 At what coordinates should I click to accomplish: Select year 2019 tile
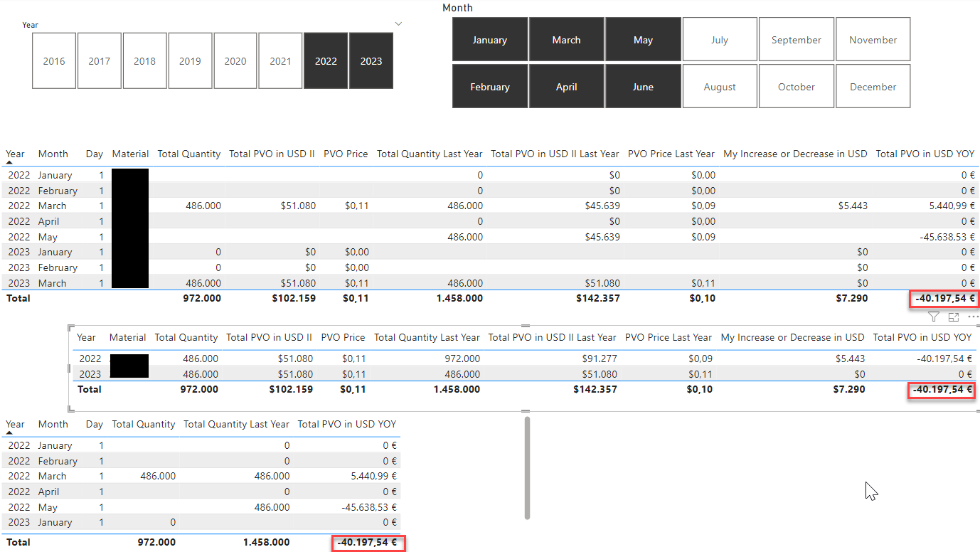point(190,60)
